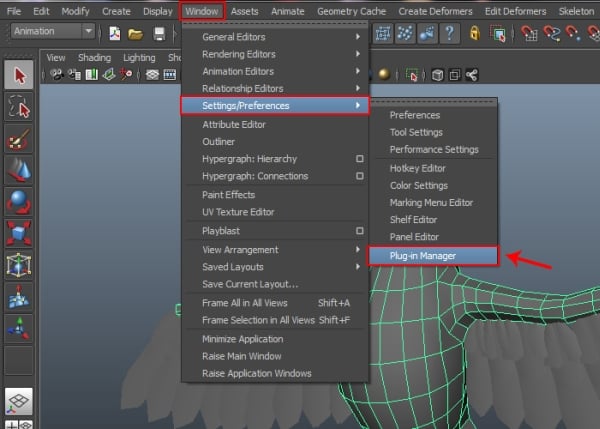Open the Animation menu set dropdown
Image resolution: width=600 pixels, height=429 pixels.
[53, 32]
